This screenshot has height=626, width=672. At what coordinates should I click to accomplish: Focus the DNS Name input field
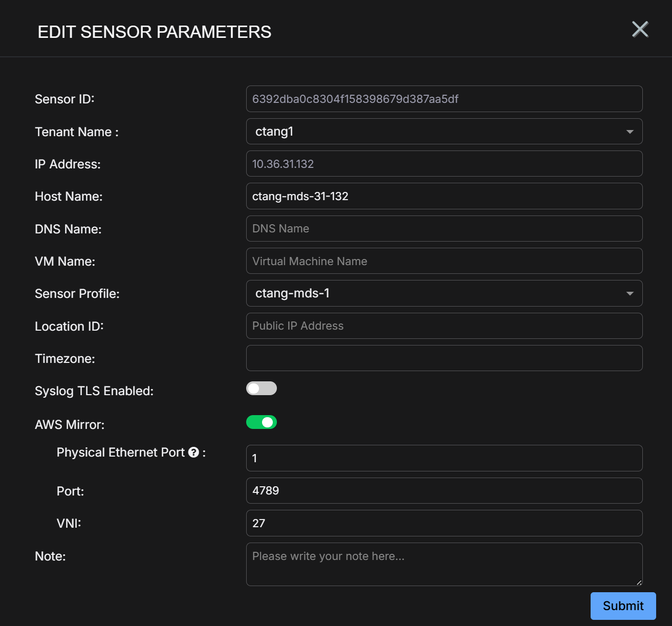444,229
